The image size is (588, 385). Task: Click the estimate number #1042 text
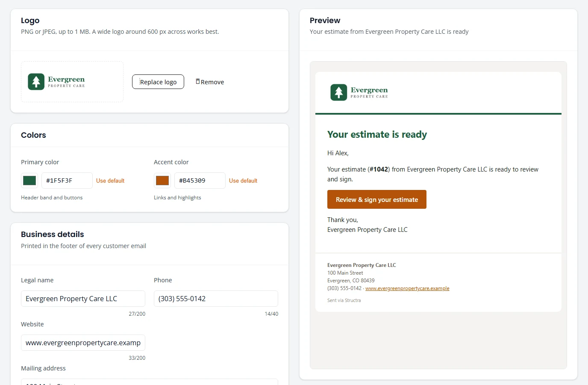click(379, 169)
